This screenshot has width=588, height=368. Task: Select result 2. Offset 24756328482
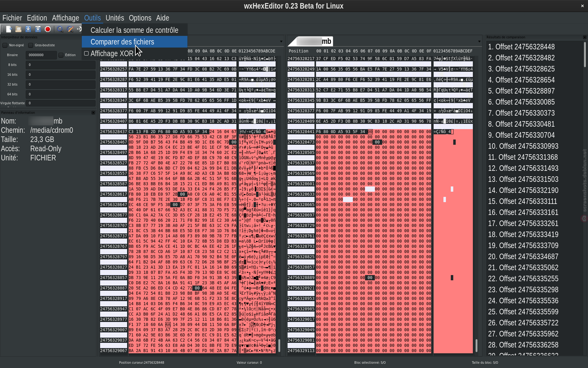521,58
